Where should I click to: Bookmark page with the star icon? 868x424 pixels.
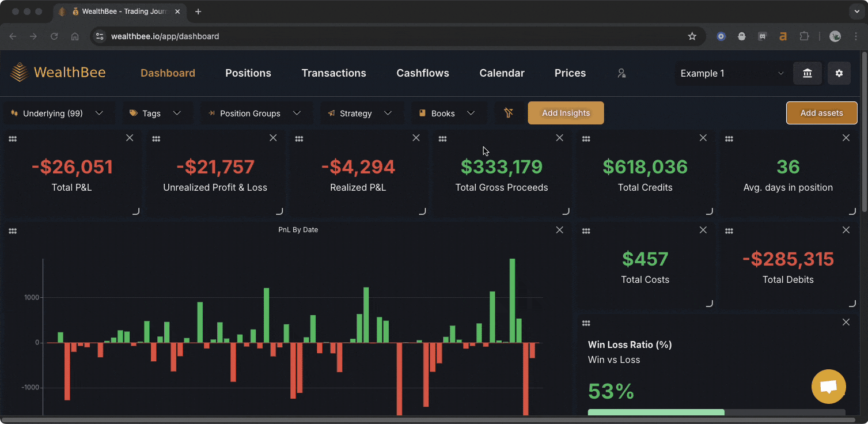[692, 36]
